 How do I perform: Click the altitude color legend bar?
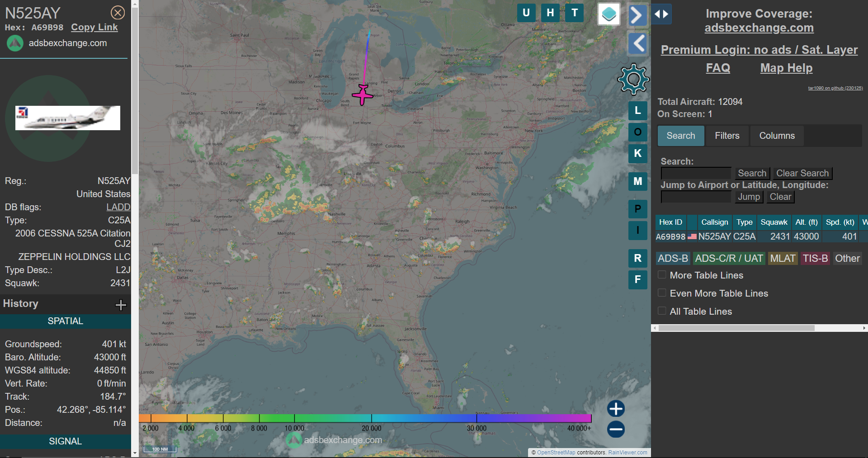pos(365,418)
